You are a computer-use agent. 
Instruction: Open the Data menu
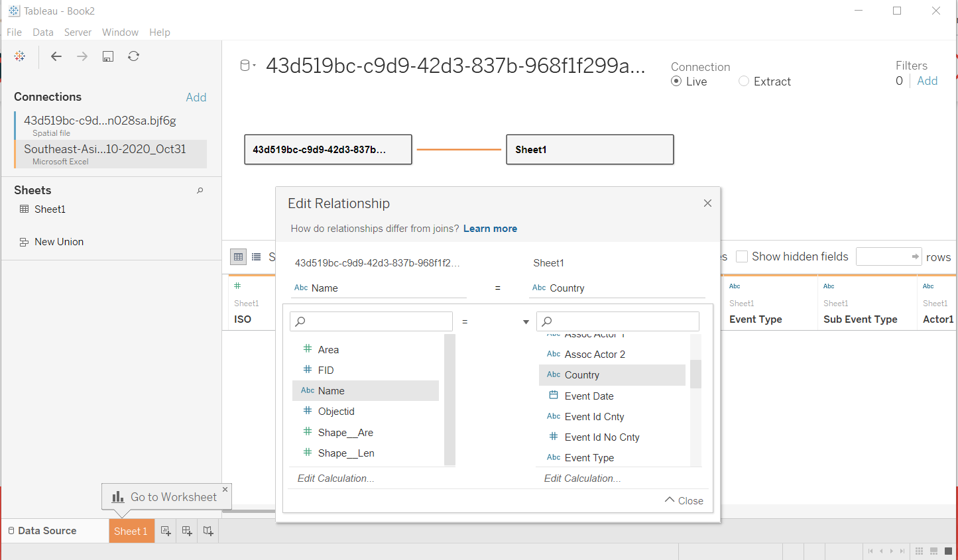coord(42,32)
